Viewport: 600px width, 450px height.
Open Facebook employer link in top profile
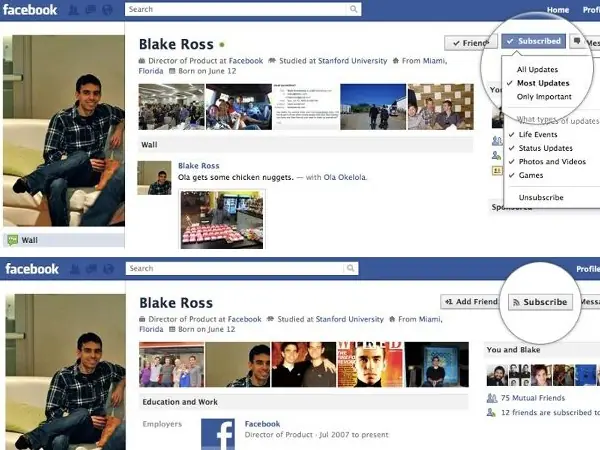coord(246,61)
